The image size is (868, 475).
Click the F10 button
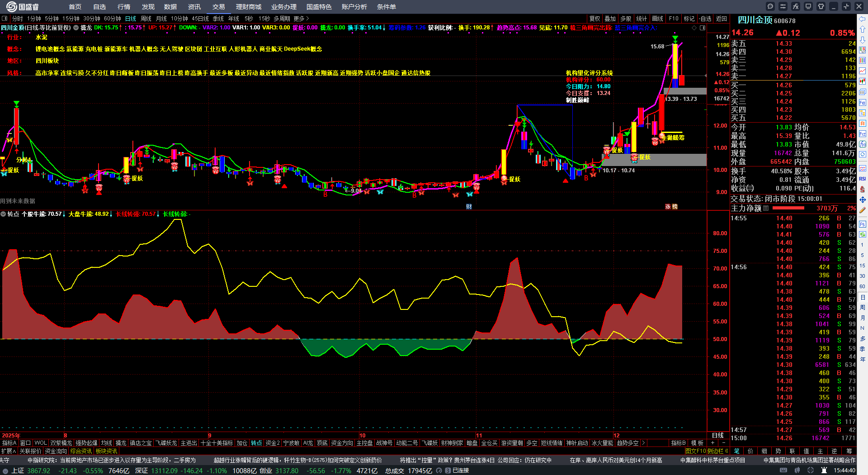[x=674, y=19]
